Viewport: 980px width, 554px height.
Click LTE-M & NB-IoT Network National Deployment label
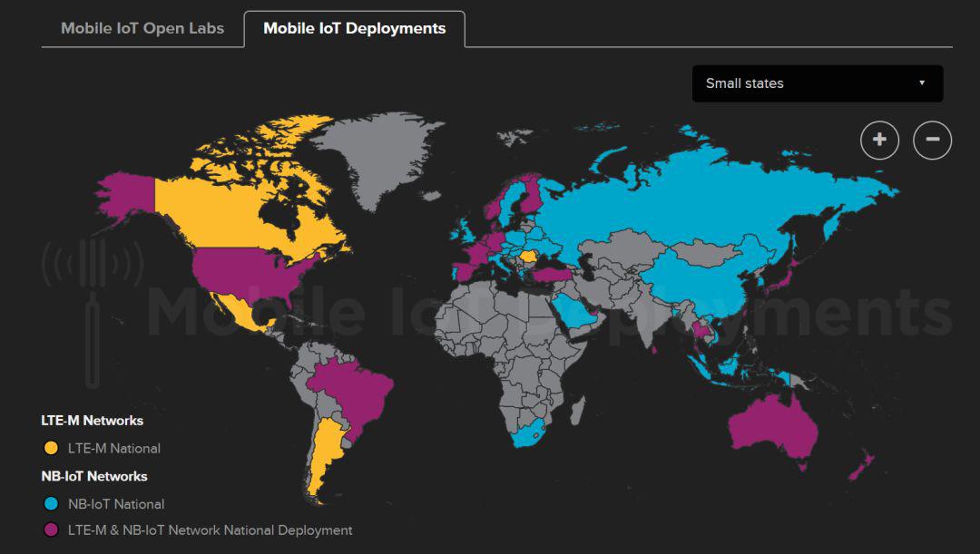[210, 530]
